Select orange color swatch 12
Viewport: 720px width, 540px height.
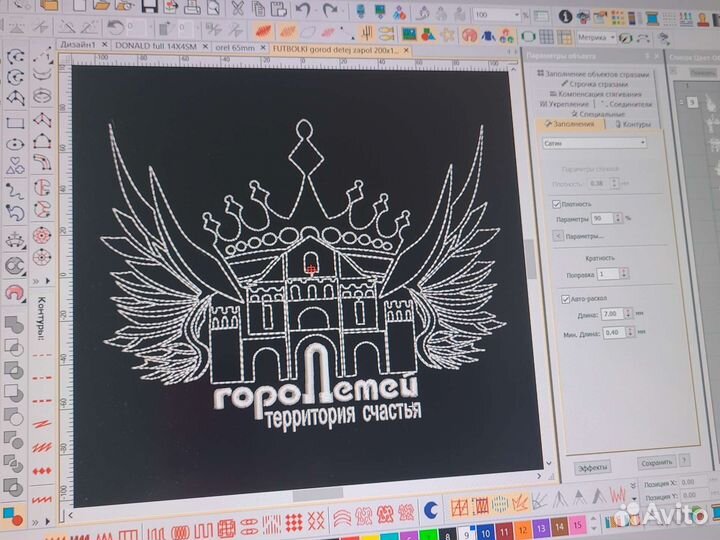point(522,529)
